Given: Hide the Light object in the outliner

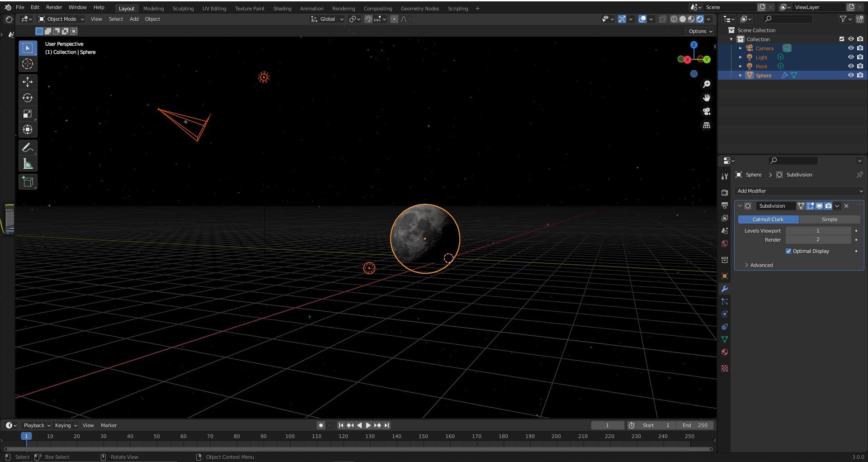Looking at the screenshot, I should click(x=851, y=57).
